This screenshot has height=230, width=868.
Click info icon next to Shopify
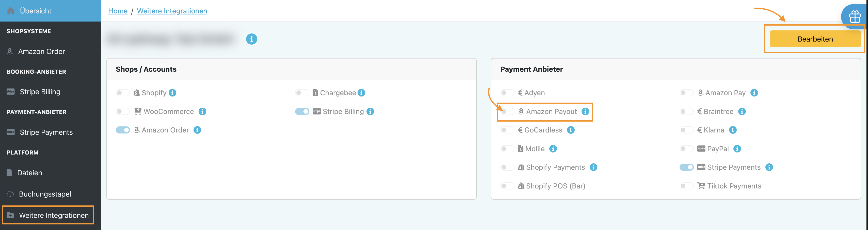tap(172, 93)
